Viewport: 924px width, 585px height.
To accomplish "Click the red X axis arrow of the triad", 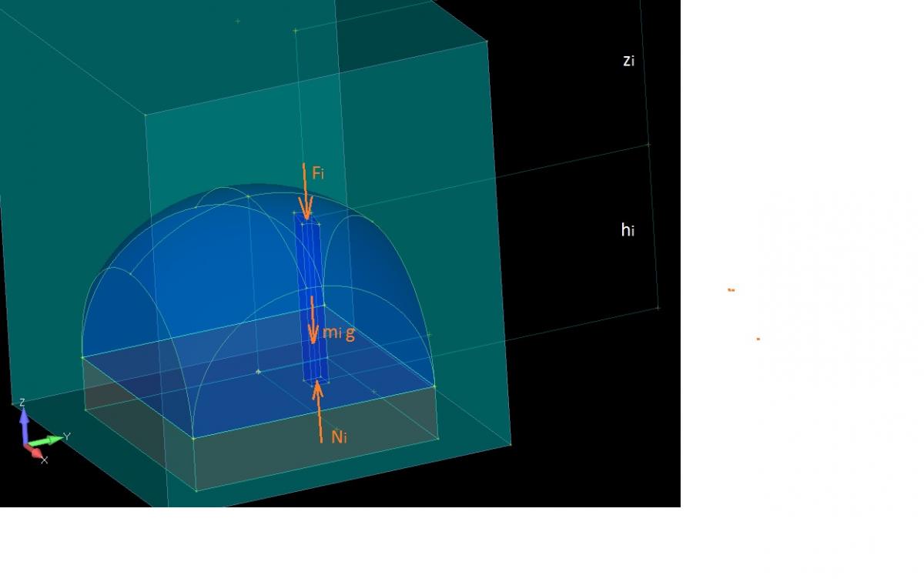I will (35, 452).
